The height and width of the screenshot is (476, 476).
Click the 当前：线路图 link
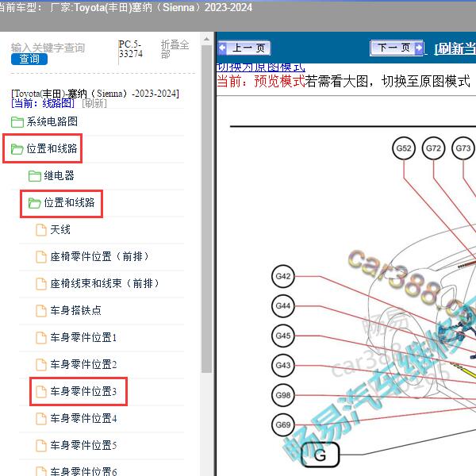(x=43, y=103)
